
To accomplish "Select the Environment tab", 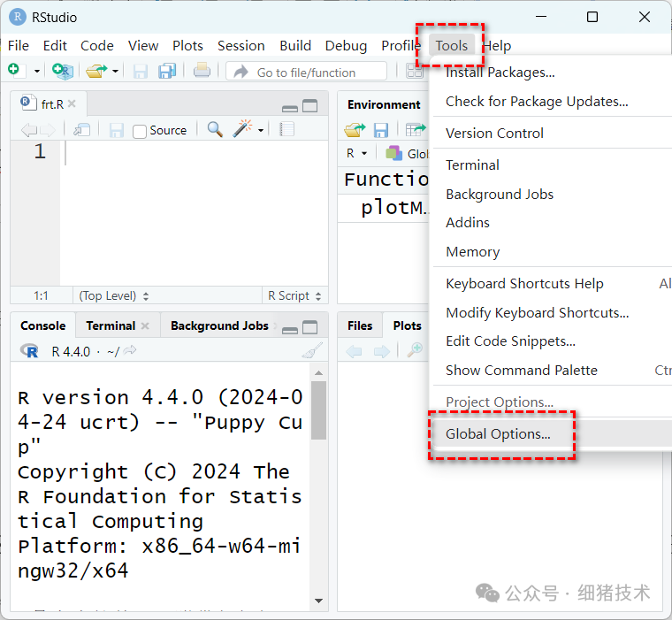I will (384, 104).
